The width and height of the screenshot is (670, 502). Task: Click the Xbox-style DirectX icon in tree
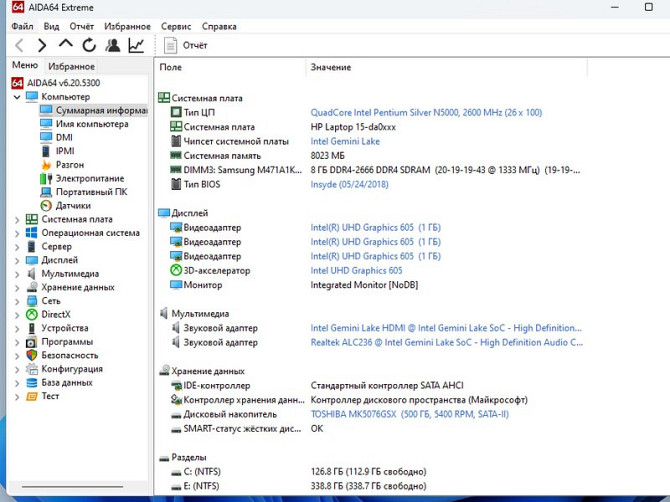(32, 315)
